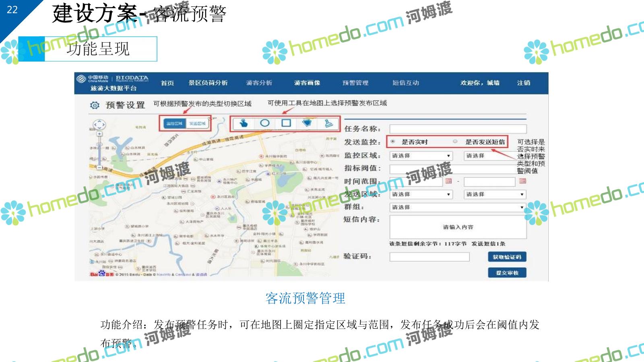Select the hand pan tool on map toolbar
The image size is (644, 362).
pyautogui.click(x=243, y=123)
